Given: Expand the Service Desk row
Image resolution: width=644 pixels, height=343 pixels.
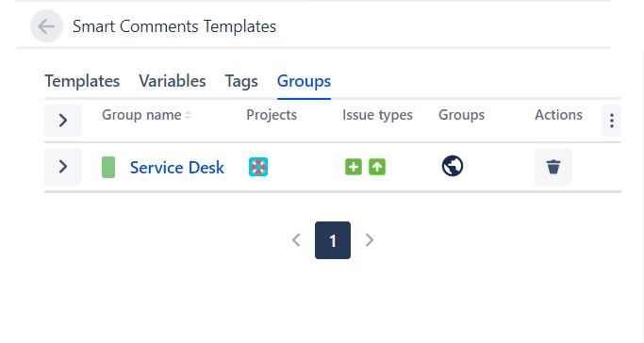Looking at the screenshot, I should click(63, 167).
